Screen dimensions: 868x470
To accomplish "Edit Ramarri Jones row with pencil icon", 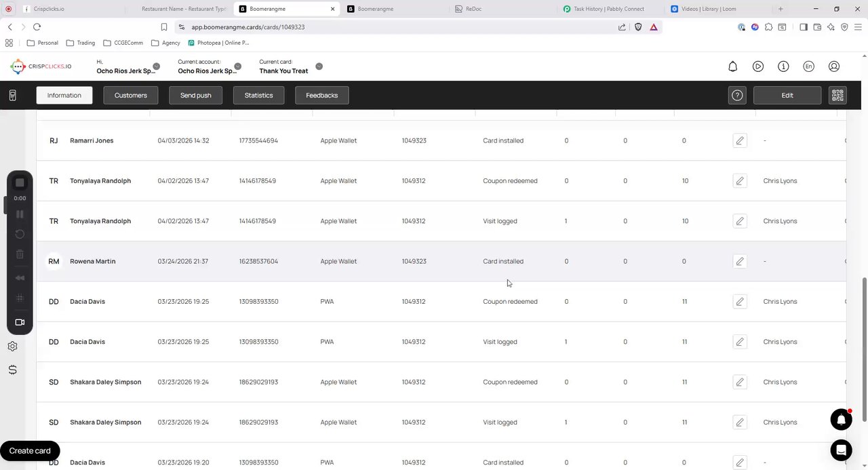I will [740, 140].
